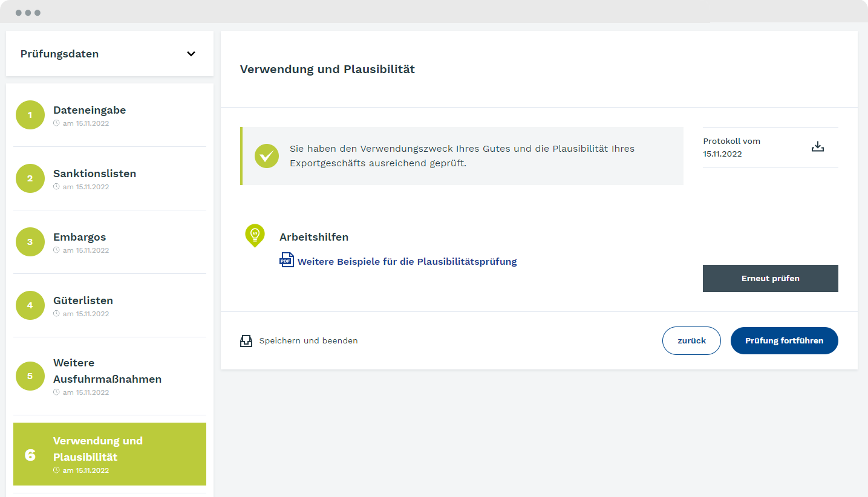This screenshot has width=868, height=497.
Task: Select the PDF icon beside Plausibilitätsprüfung link
Action: tap(286, 259)
